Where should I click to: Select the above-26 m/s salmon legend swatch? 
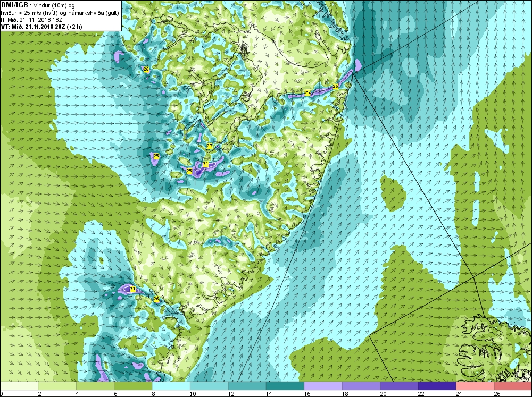click(x=513, y=386)
